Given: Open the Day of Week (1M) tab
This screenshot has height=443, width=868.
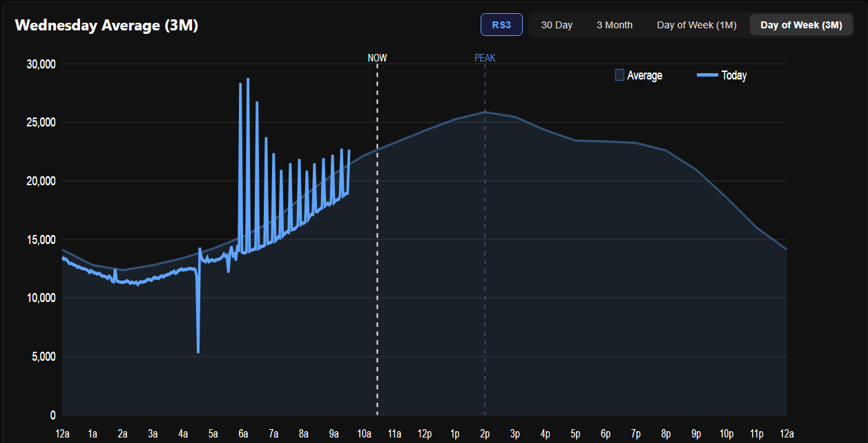Looking at the screenshot, I should click(697, 25).
